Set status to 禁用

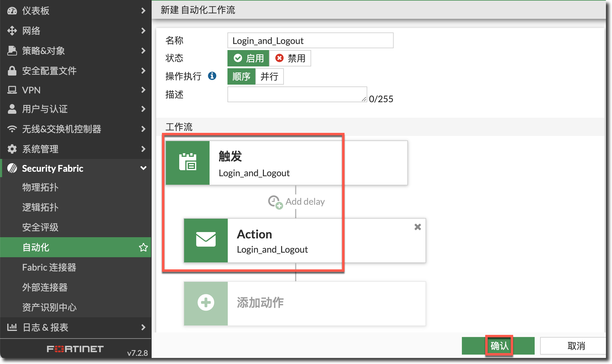(290, 58)
